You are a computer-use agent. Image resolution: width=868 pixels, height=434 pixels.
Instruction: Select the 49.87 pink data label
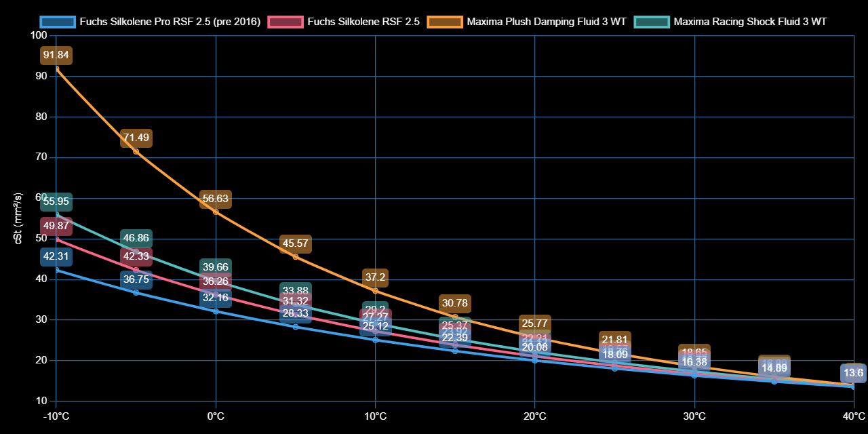click(x=56, y=226)
